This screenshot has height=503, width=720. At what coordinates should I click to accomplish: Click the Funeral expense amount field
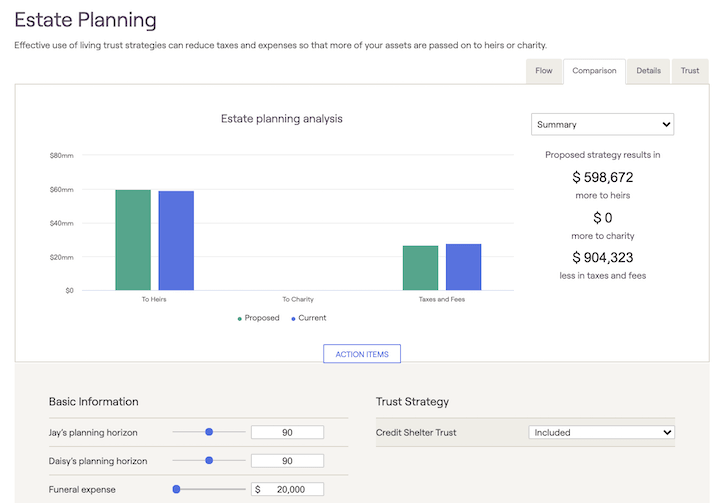(292, 489)
